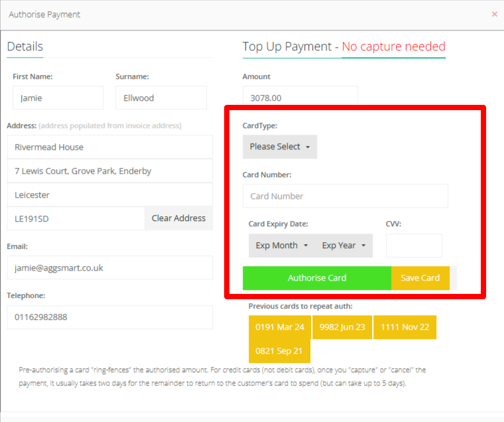
Task: Open the Exp Month dropdown
Action: tap(282, 246)
